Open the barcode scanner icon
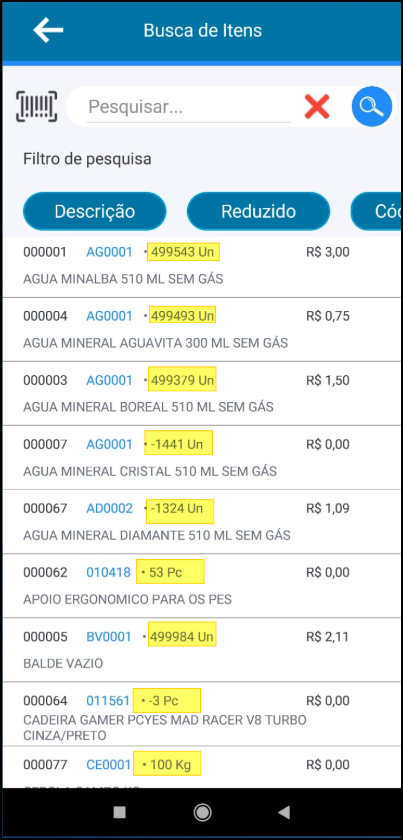Screen dimensions: 403x840 coord(36,106)
